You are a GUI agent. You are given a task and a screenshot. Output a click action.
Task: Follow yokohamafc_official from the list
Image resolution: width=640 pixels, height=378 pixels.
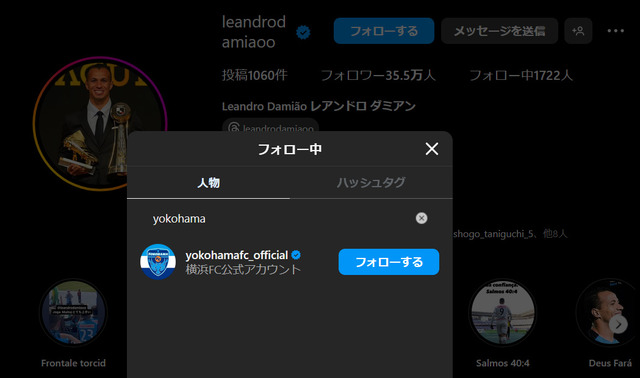click(389, 262)
